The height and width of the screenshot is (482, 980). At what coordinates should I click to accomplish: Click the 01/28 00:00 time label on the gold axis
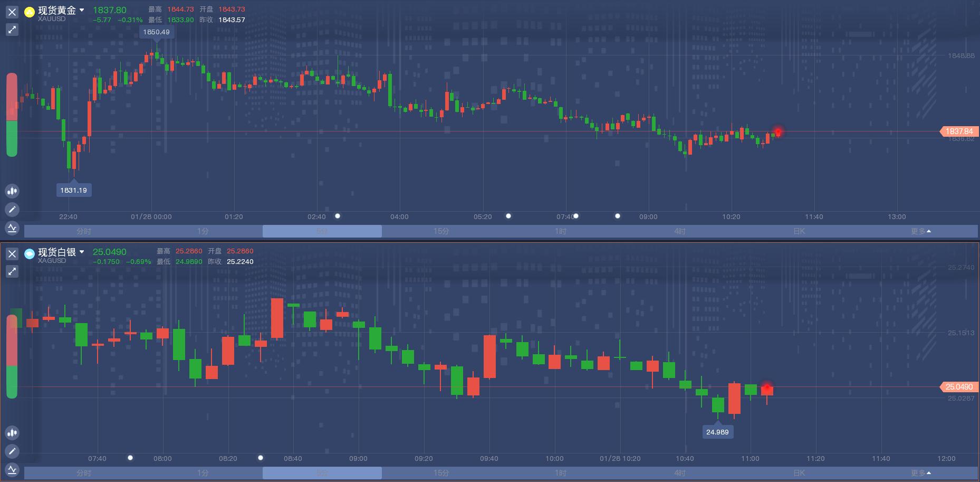[x=151, y=216]
